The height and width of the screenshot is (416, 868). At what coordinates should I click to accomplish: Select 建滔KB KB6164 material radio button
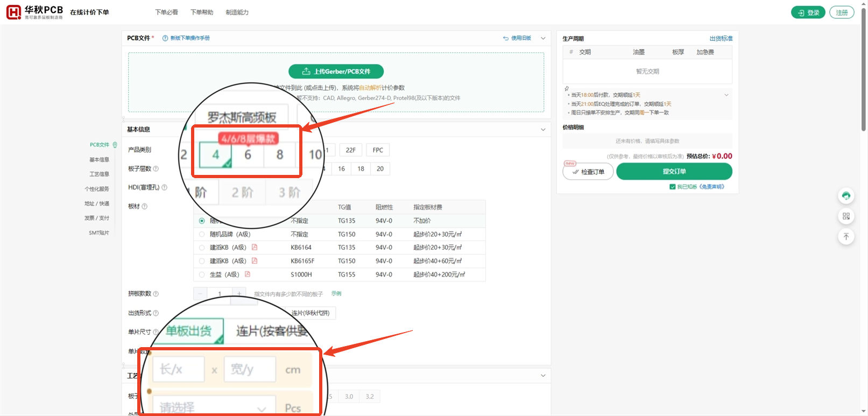pyautogui.click(x=202, y=248)
